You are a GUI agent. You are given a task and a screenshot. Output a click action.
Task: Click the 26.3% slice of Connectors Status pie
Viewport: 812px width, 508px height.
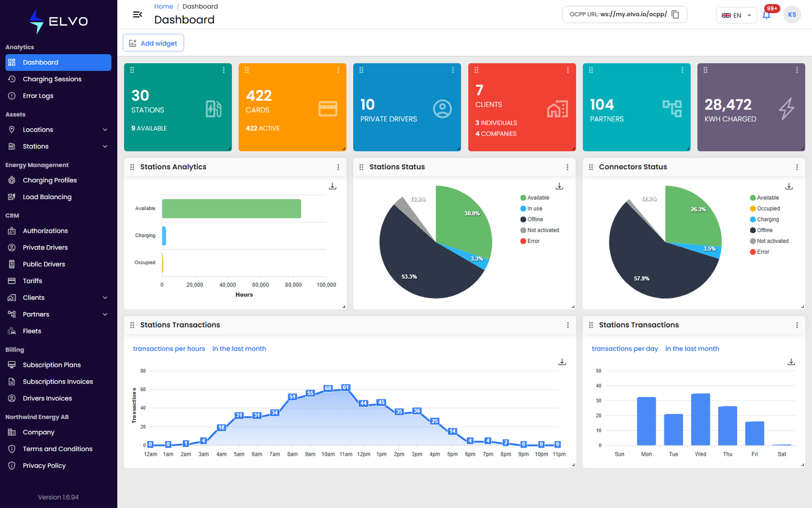coord(693,216)
